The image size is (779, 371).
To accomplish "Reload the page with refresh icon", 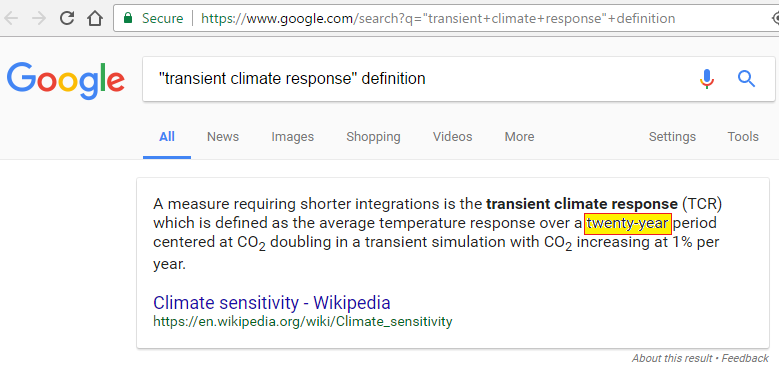I will (67, 18).
